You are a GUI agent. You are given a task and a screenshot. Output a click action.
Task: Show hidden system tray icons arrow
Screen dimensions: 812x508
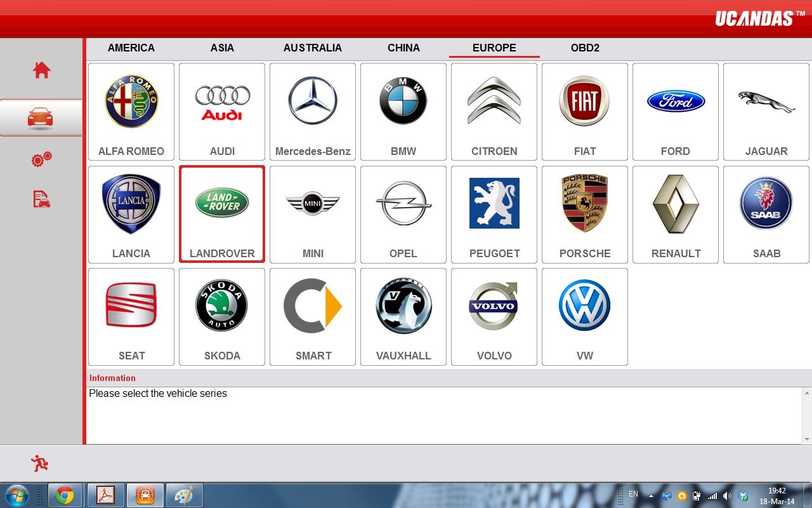pos(651,496)
